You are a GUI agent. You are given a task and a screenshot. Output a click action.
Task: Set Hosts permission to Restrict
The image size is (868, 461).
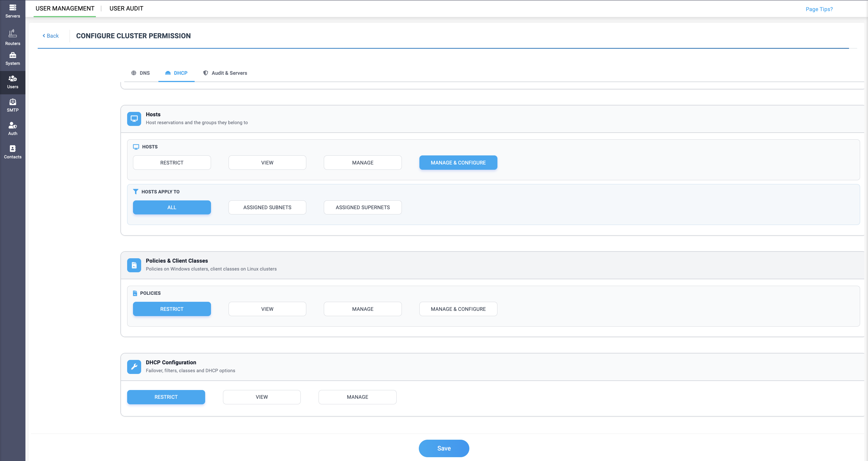coord(172,162)
